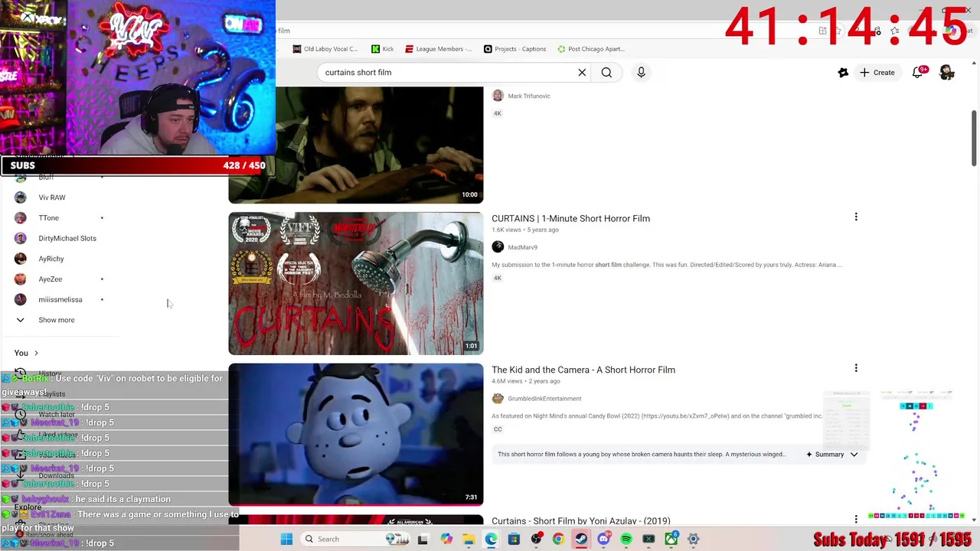Open the Xbox app from taskbar
Viewport: 980px width, 551px height.
point(671,540)
